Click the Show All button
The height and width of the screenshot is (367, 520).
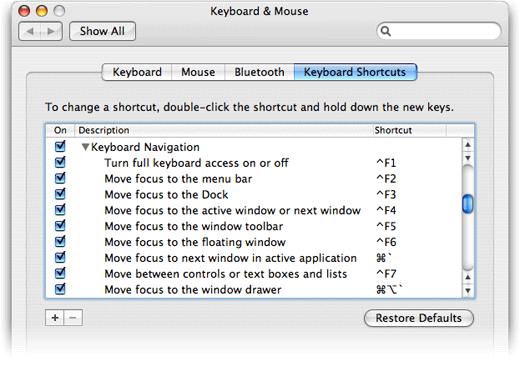(x=102, y=31)
